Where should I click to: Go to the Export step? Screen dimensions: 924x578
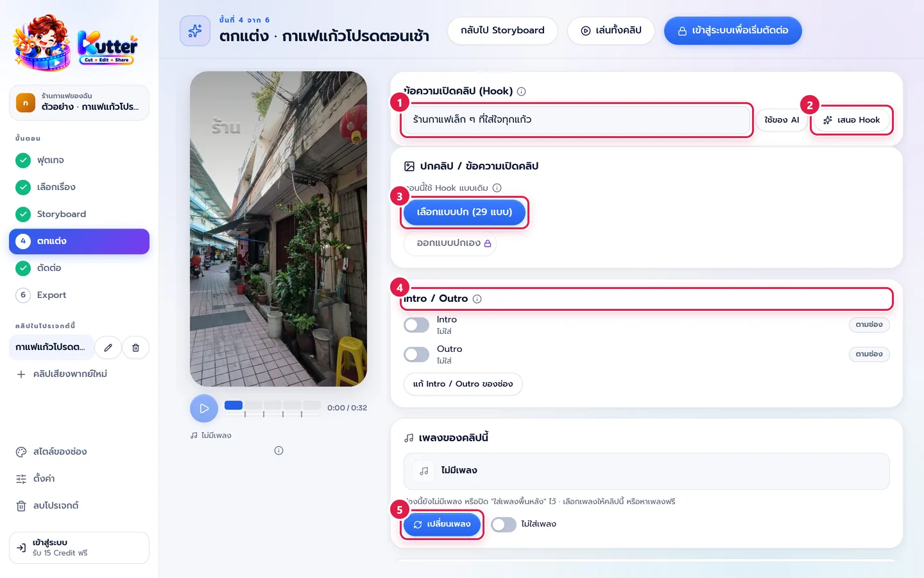point(79,295)
